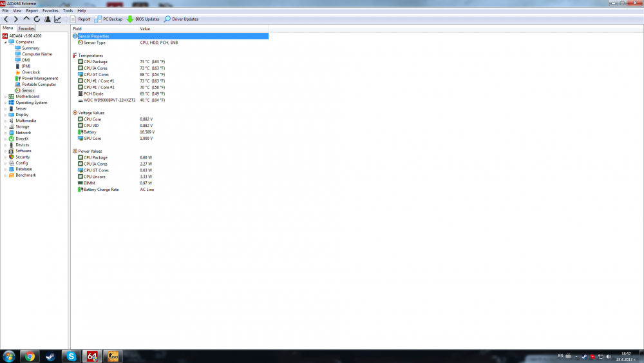Click the Back navigation arrow

pos(6,19)
